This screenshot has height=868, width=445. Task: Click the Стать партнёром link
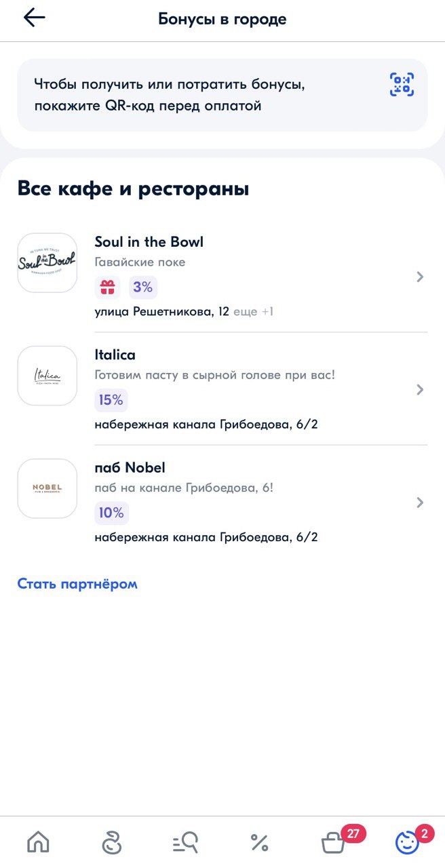pyautogui.click(x=77, y=584)
